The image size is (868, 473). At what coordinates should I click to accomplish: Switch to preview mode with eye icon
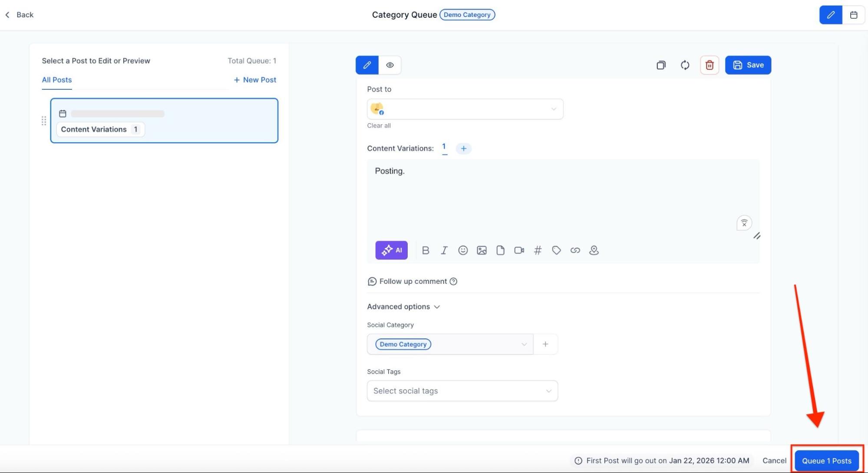pyautogui.click(x=390, y=65)
